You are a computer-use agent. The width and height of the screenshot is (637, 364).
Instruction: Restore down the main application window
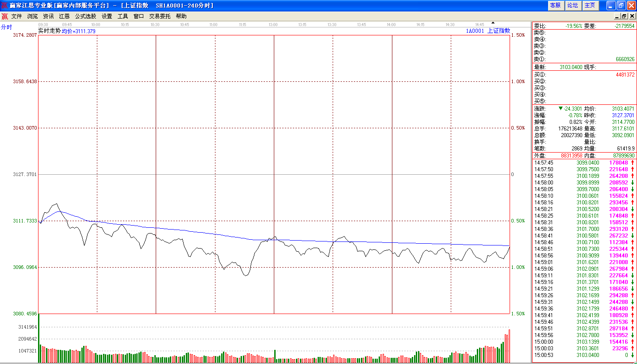(621, 5)
